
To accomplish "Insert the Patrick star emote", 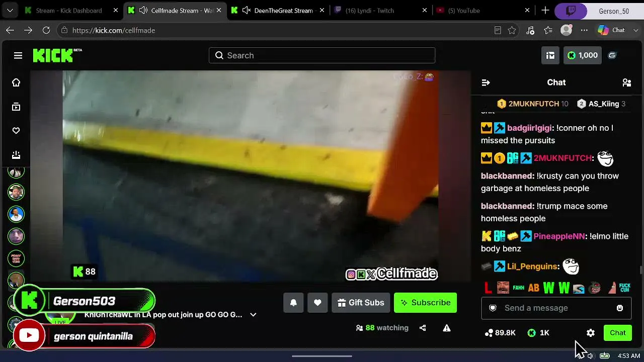I will click(x=612, y=288).
